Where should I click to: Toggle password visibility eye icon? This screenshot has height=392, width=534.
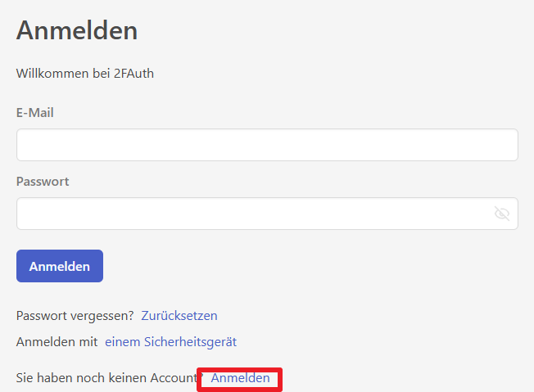(502, 214)
